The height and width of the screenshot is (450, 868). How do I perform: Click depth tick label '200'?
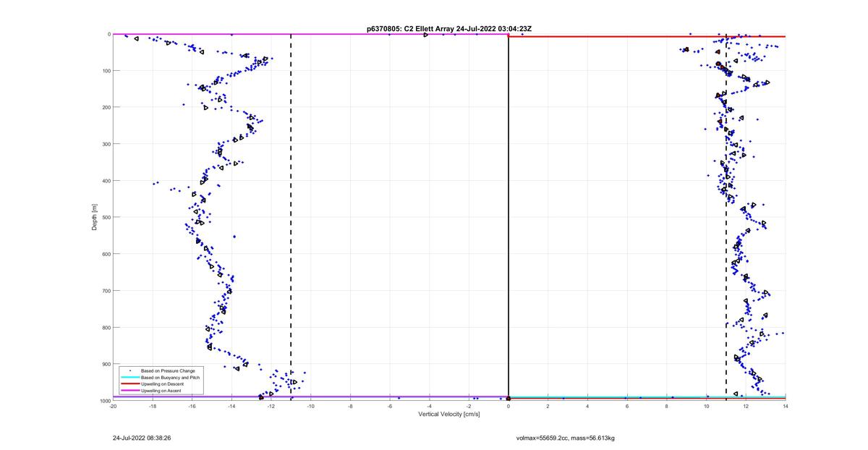click(x=106, y=107)
